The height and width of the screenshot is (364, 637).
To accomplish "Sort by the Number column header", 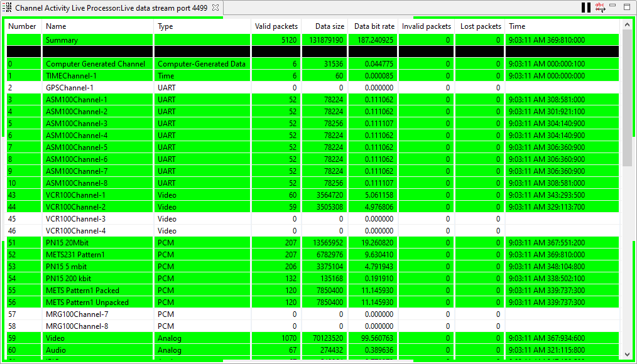I will pos(23,26).
